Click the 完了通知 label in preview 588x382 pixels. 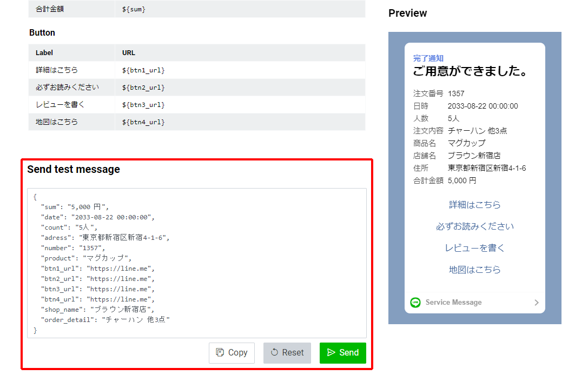click(428, 58)
